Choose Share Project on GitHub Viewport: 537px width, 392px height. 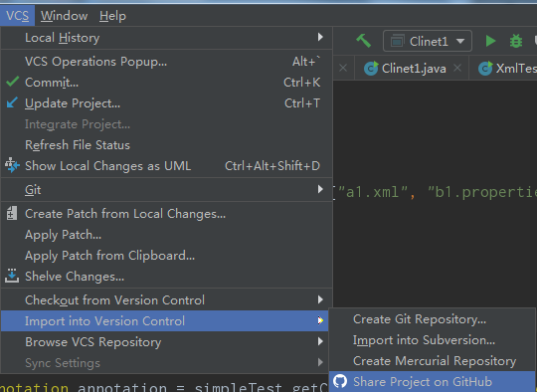(x=432, y=381)
